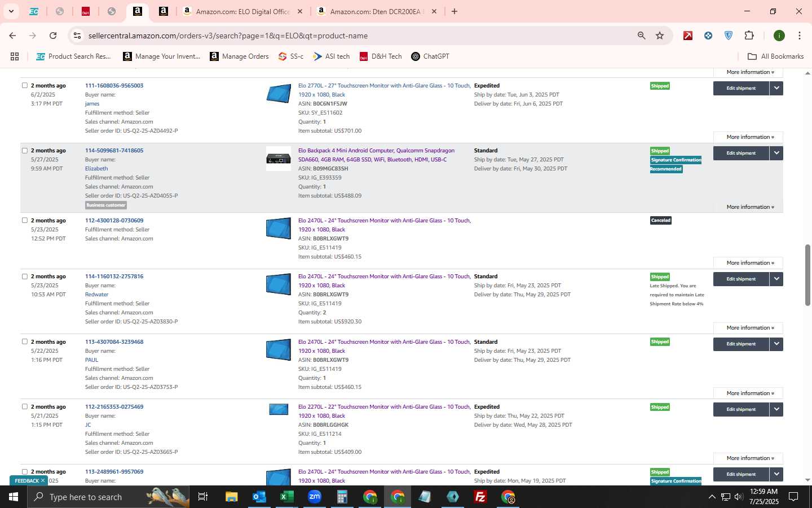
Task: Click the vertical page scrollbar thumb
Action: tap(807, 275)
